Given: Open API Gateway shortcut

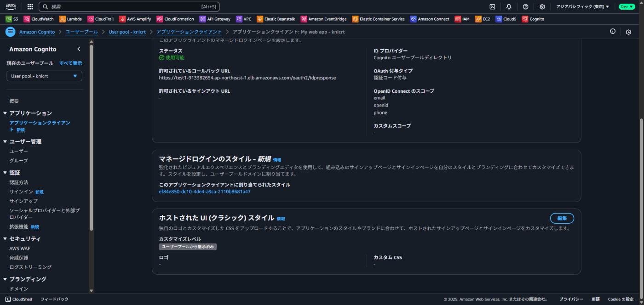Looking at the screenshot, I should pos(215,19).
